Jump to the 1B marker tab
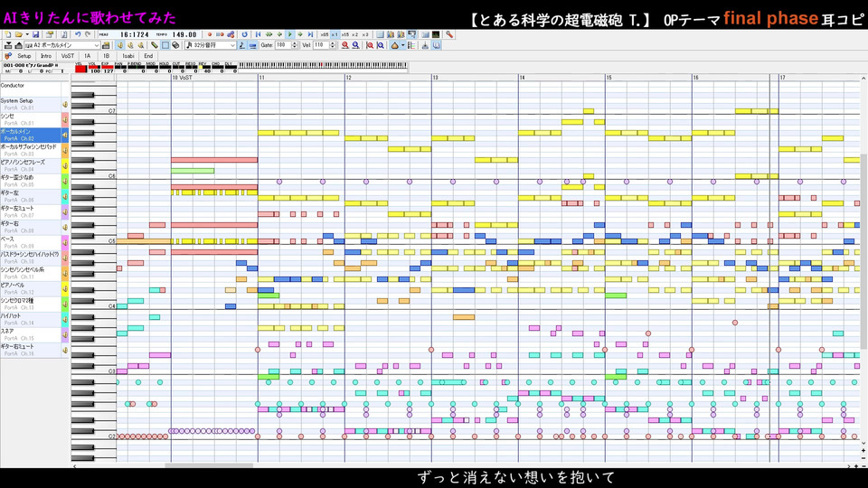The image size is (868, 488). click(107, 56)
